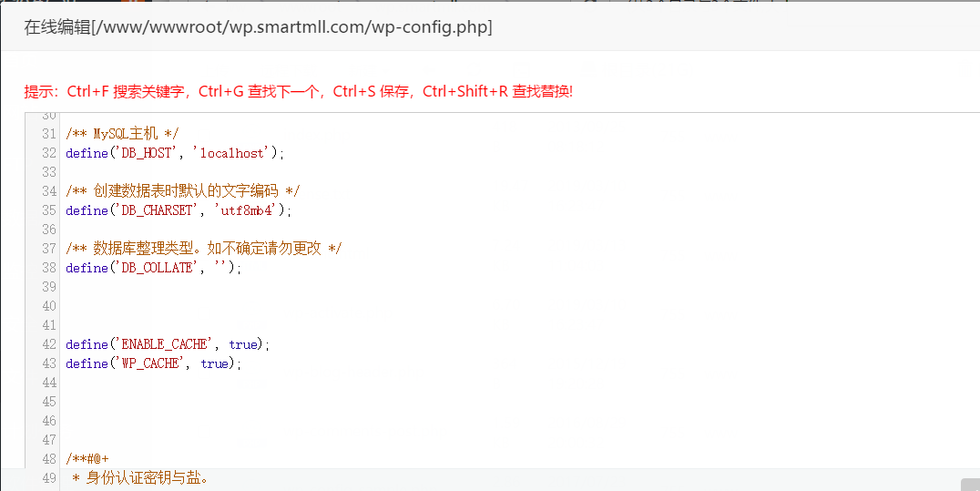This screenshot has height=491, width=980.
Task: Click line number 32 in the gutter
Action: [49, 153]
